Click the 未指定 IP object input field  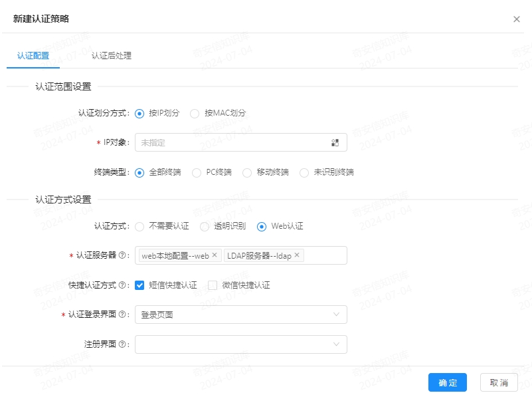(219, 142)
